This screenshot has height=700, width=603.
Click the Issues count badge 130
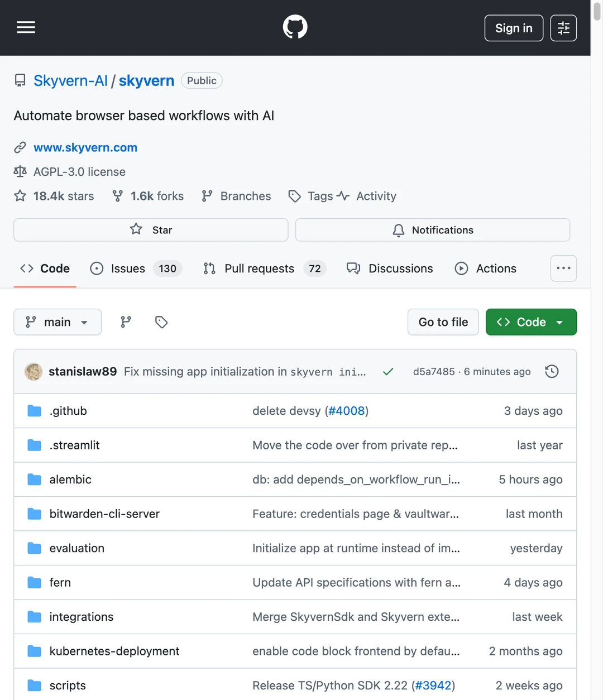(x=167, y=269)
